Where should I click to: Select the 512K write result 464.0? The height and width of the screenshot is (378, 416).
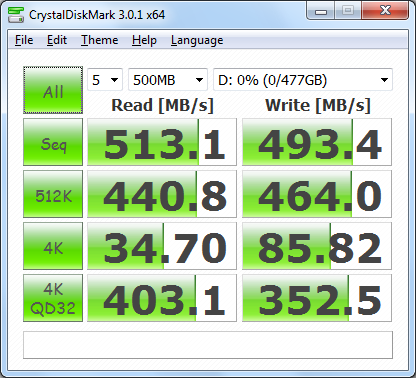click(317, 194)
